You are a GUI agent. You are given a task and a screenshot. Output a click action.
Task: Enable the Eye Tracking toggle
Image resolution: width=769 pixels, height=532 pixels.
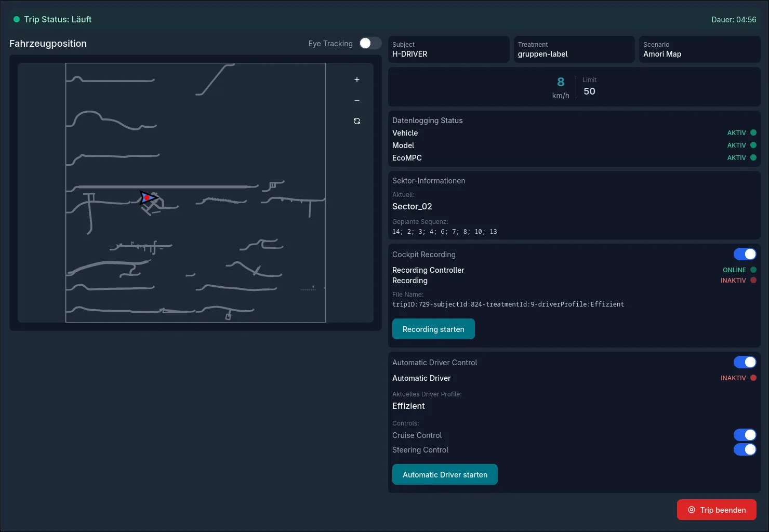click(x=370, y=43)
